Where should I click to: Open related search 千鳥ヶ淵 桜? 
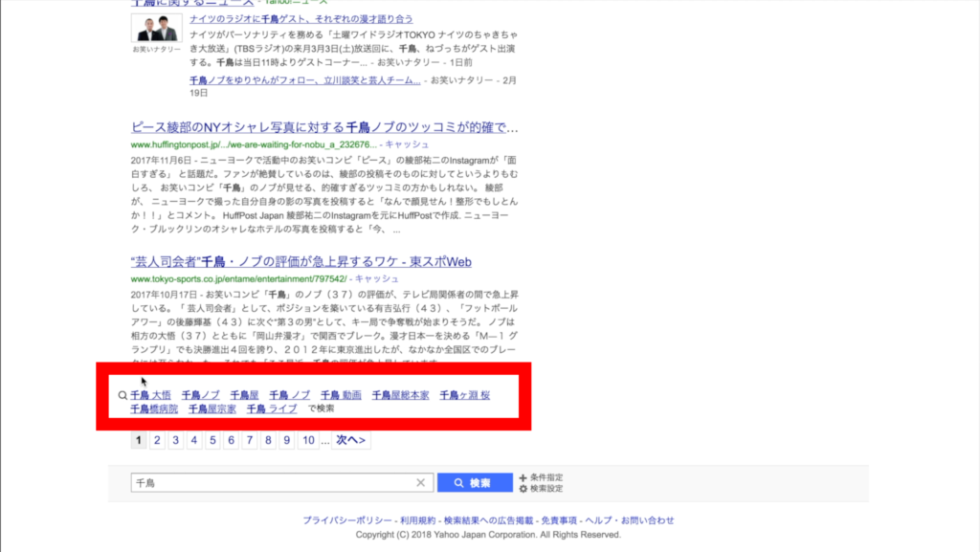465,395
